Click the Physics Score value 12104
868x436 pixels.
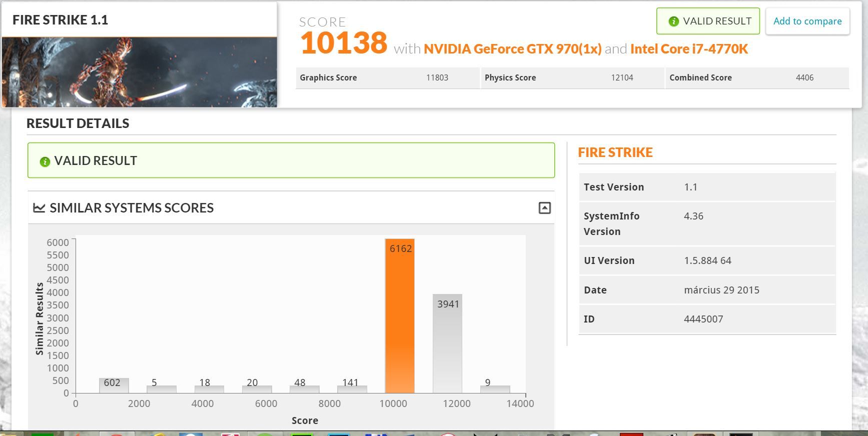pos(622,77)
